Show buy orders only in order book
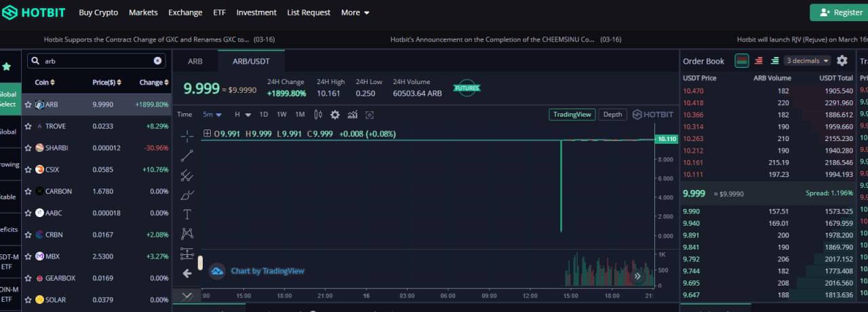This screenshot has width=868, height=312. pos(774,60)
